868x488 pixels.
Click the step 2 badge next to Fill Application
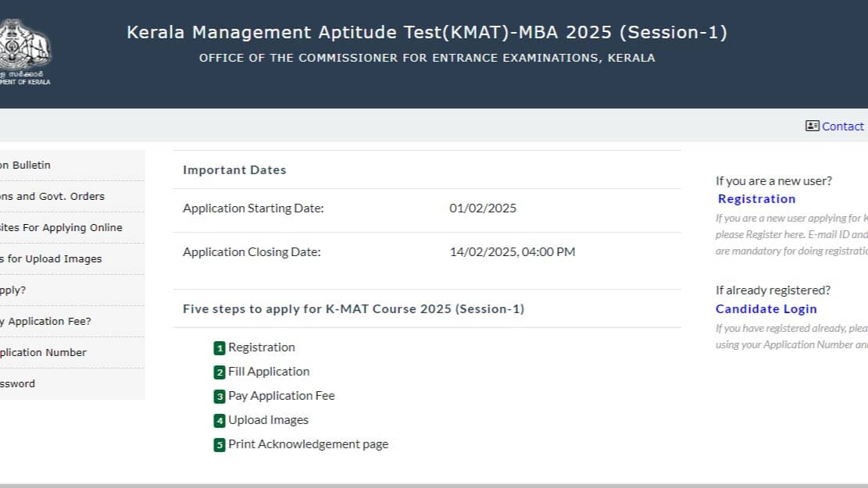click(x=219, y=372)
